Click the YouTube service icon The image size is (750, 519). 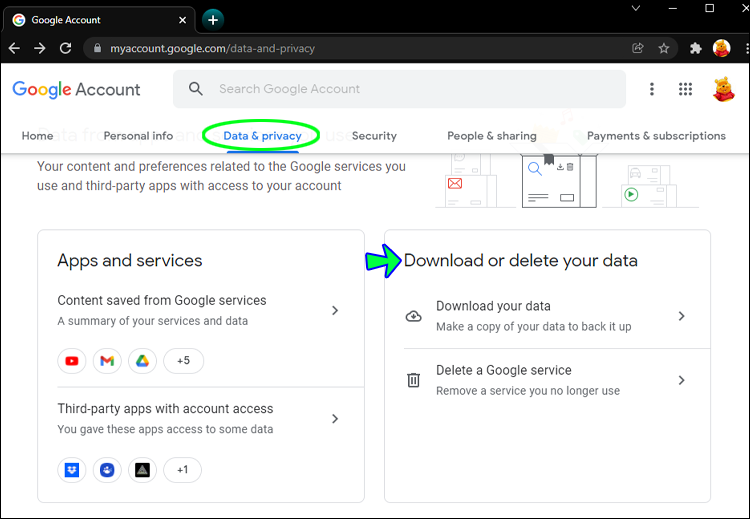pos(72,361)
